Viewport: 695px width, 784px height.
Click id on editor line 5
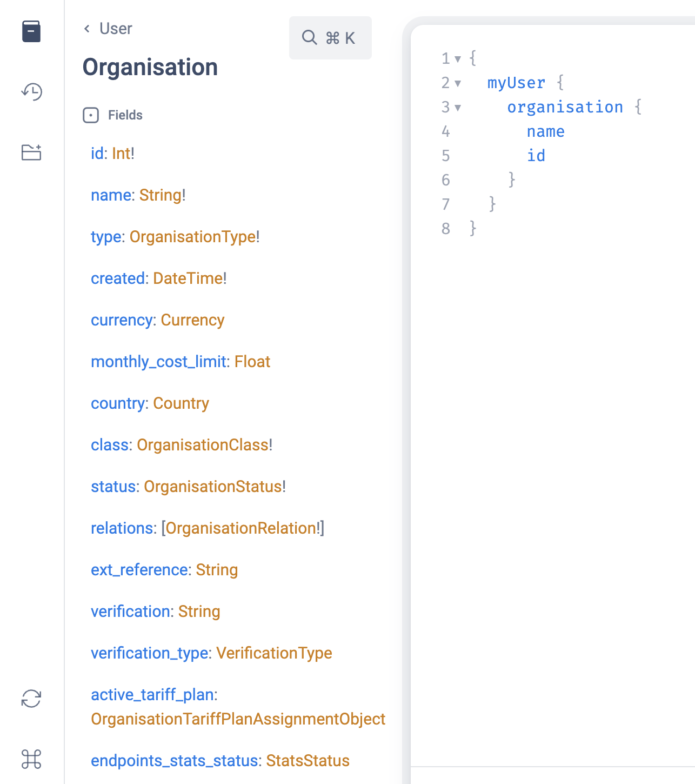point(536,156)
